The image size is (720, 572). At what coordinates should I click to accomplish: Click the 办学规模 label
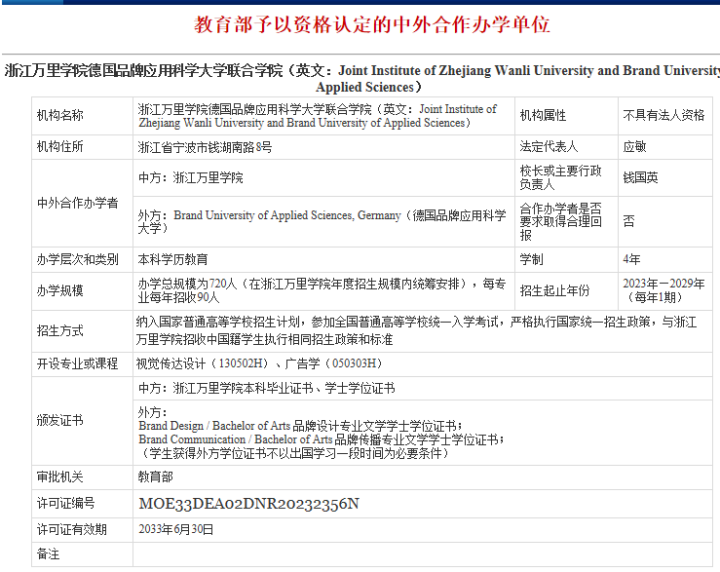click(60, 291)
